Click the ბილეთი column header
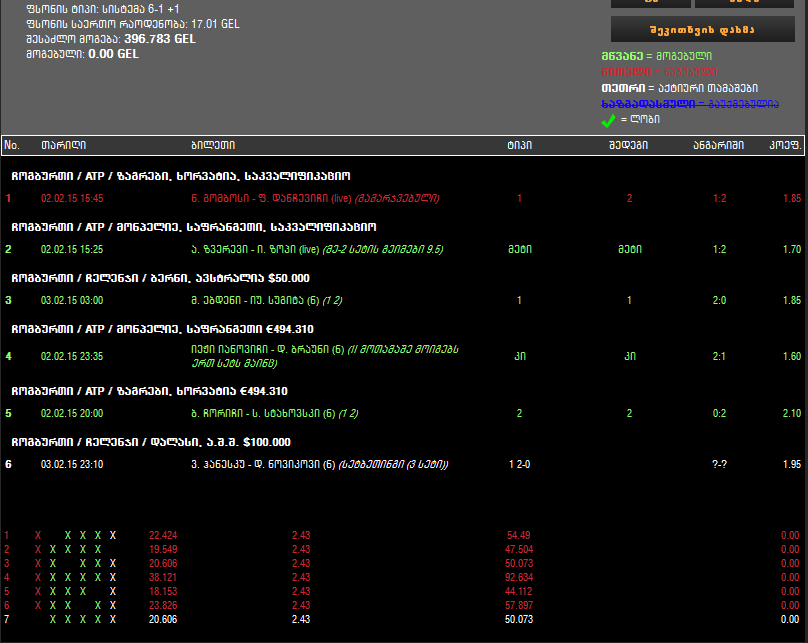The width and height of the screenshot is (808, 643). [213, 145]
